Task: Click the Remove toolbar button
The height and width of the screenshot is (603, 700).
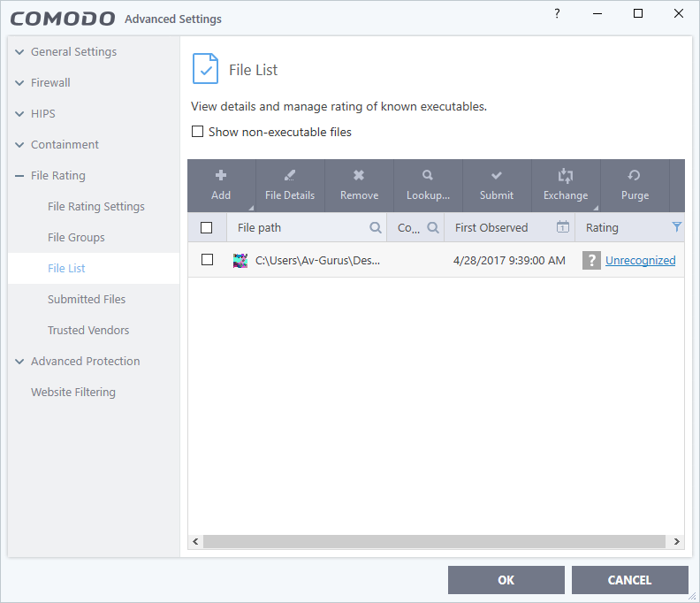Action: [359, 186]
